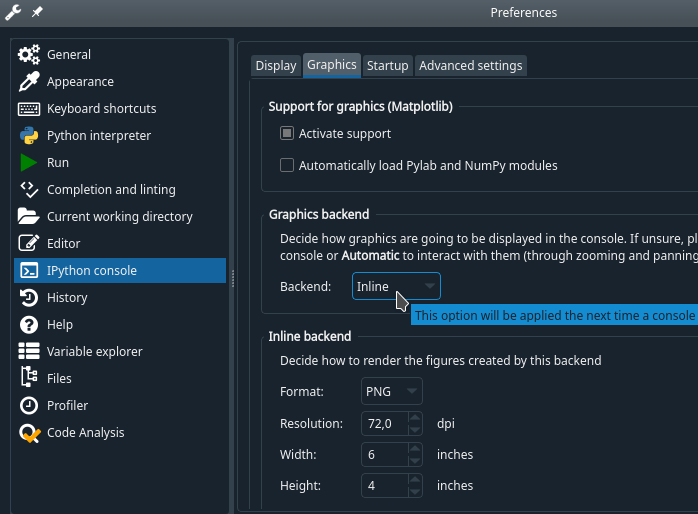Open the Keyboard shortcuts icon

click(29, 109)
